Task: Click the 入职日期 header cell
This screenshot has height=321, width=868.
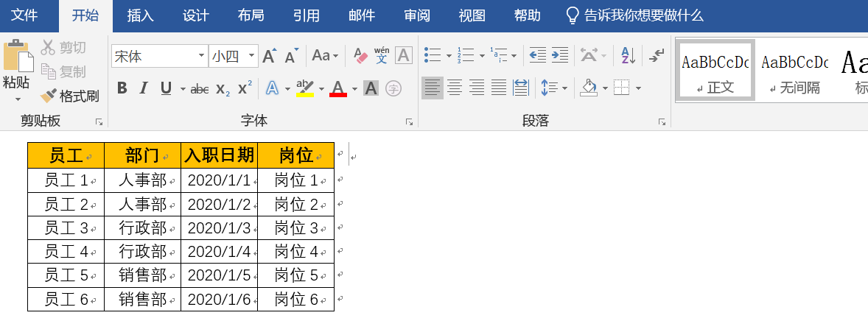Action: [x=220, y=155]
